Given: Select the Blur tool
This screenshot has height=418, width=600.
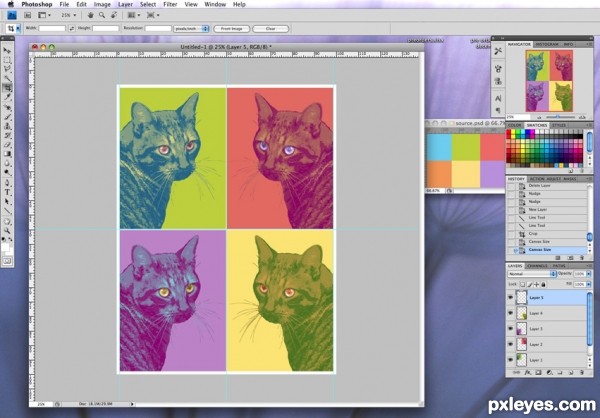Looking at the screenshot, I should (x=7, y=164).
